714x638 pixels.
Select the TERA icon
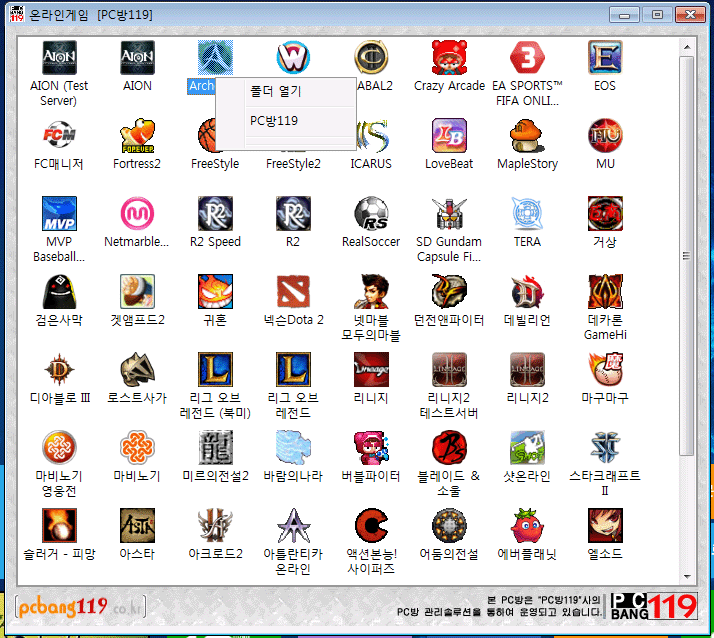click(527, 214)
